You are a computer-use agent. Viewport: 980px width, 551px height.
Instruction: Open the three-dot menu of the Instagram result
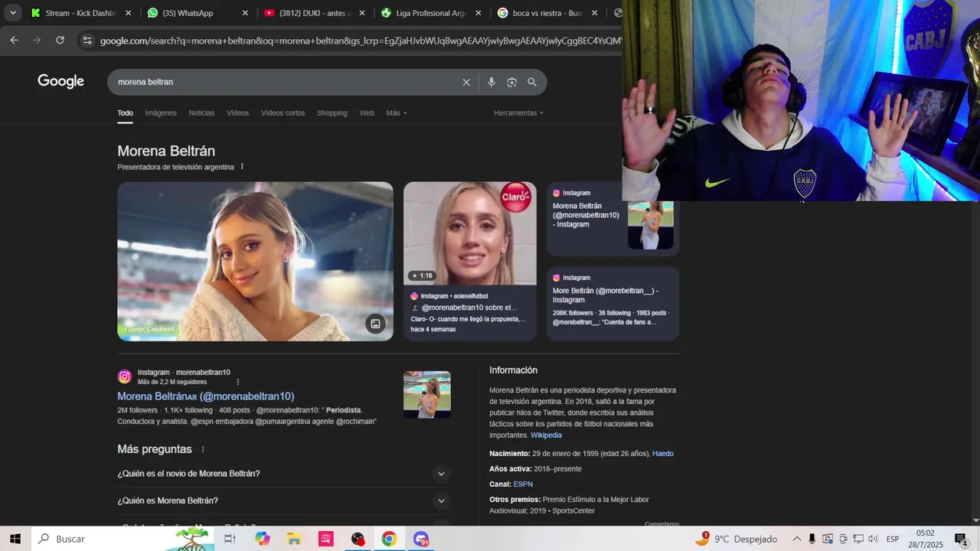(238, 382)
